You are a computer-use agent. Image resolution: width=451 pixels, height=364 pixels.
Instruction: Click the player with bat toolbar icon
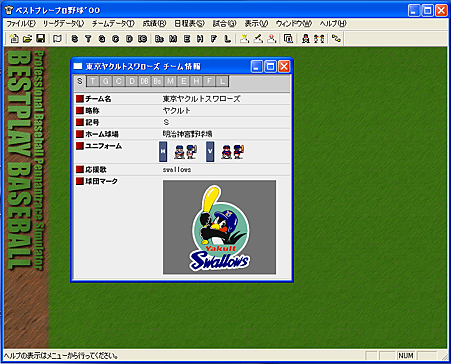click(x=258, y=39)
